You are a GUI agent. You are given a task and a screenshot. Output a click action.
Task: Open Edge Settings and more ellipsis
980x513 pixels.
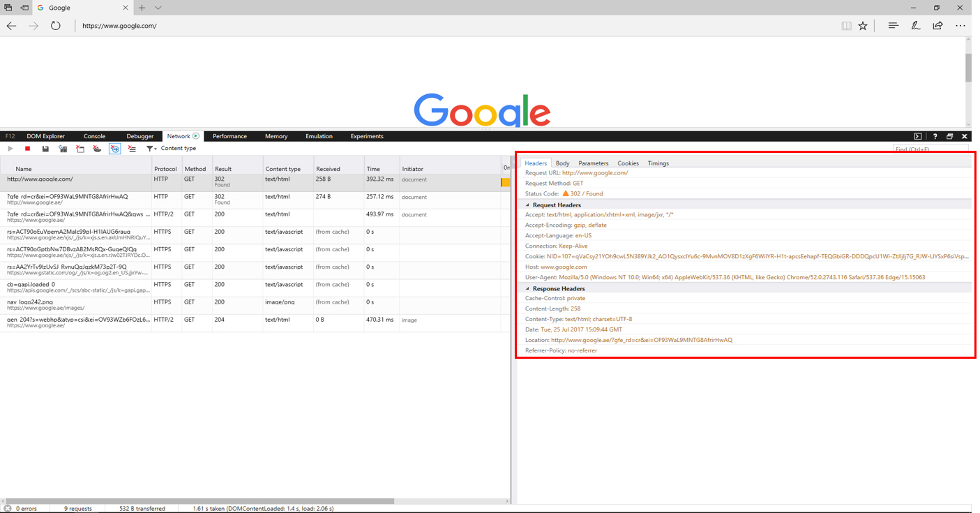click(x=961, y=26)
